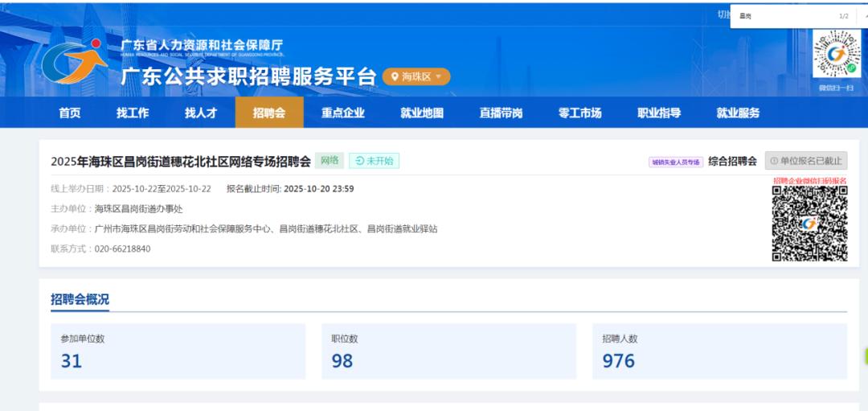This screenshot has height=411, width=868.
Task: Click the platform title 广东公共求职招聘服务平台
Action: (x=248, y=76)
